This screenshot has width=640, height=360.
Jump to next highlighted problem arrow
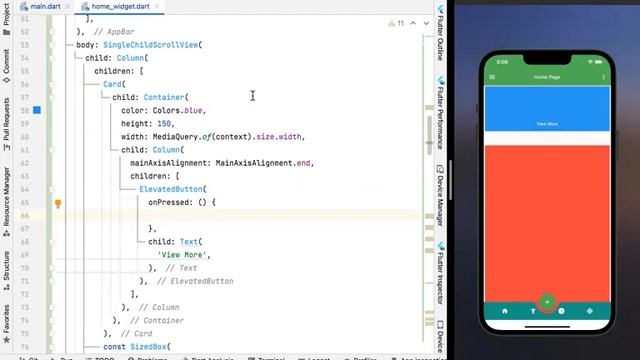click(426, 23)
